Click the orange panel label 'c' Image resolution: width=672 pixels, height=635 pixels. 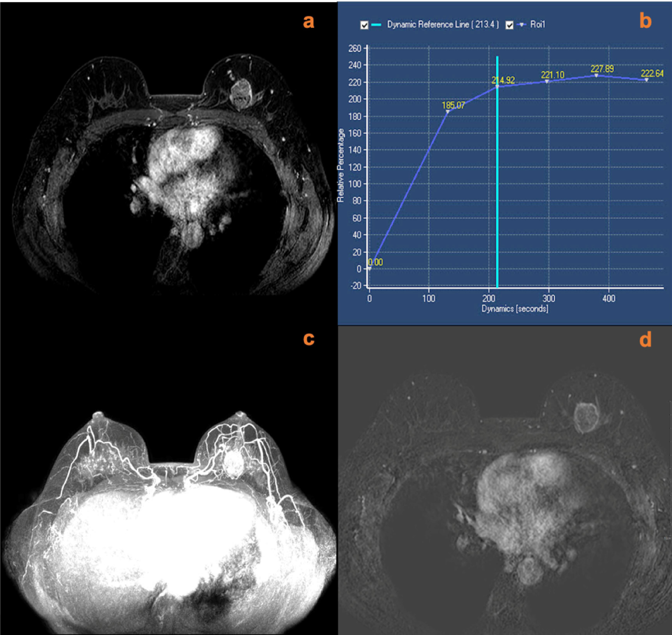[x=308, y=339]
